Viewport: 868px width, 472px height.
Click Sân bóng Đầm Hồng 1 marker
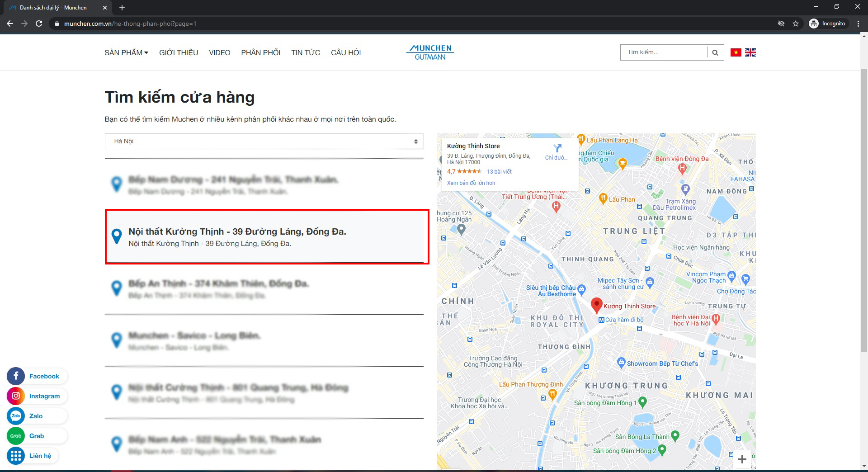642,401
